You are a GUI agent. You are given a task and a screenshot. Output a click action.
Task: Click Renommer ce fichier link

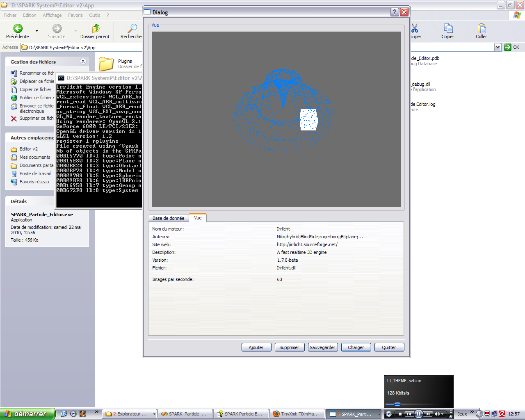point(37,73)
